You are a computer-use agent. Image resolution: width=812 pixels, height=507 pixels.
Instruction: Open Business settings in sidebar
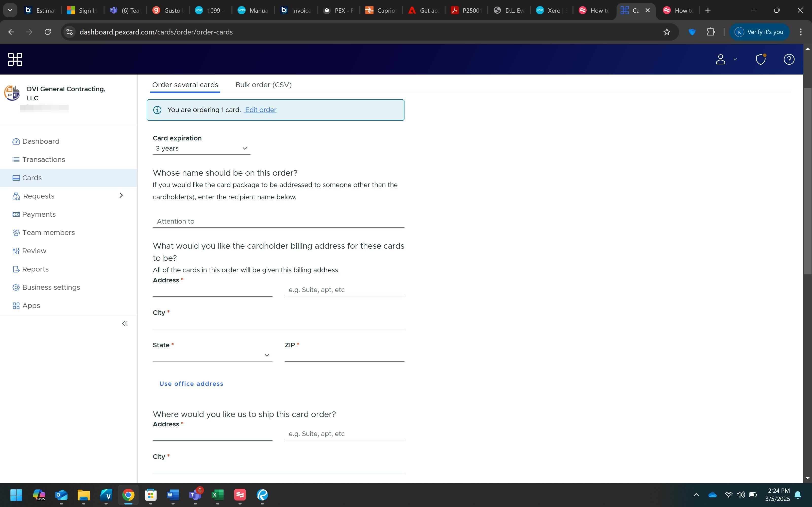(51, 287)
